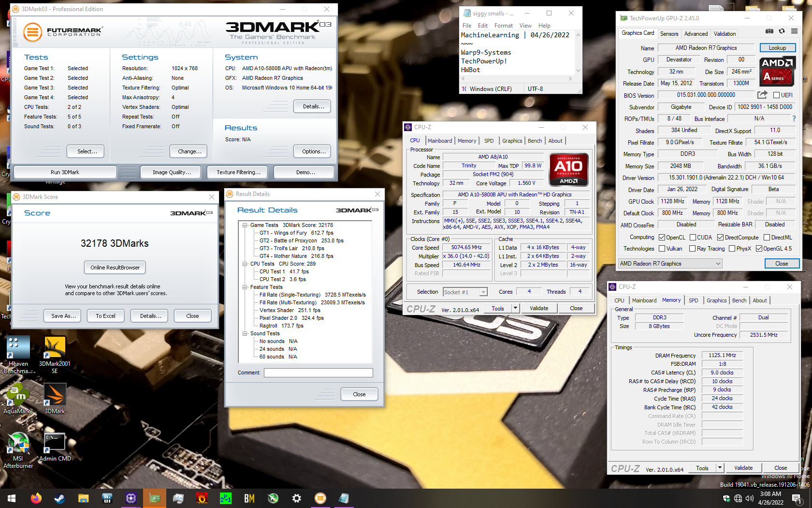Viewport: 812px width, 508px height.
Task: Open Firefox from the taskbar
Action: tap(36, 498)
